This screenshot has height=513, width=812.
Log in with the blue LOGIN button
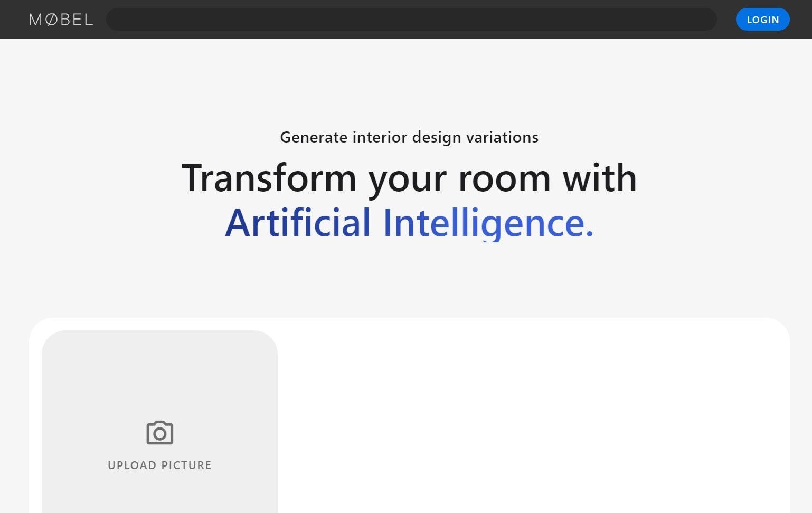(762, 20)
